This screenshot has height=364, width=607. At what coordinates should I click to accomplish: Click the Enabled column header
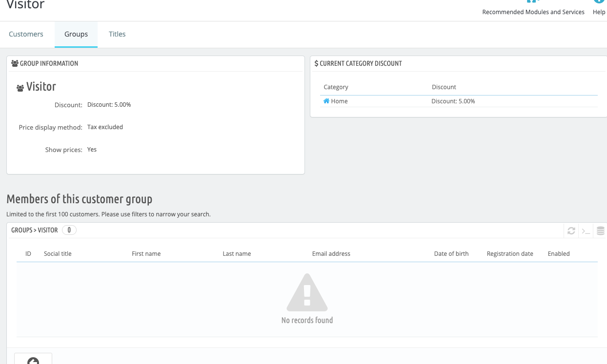(559, 253)
